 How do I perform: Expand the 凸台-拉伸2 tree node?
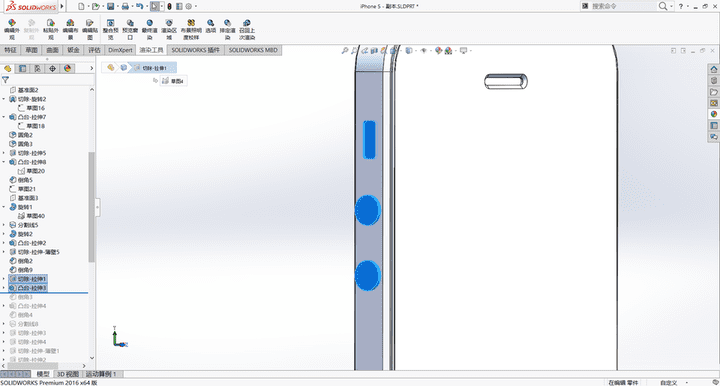(4, 243)
